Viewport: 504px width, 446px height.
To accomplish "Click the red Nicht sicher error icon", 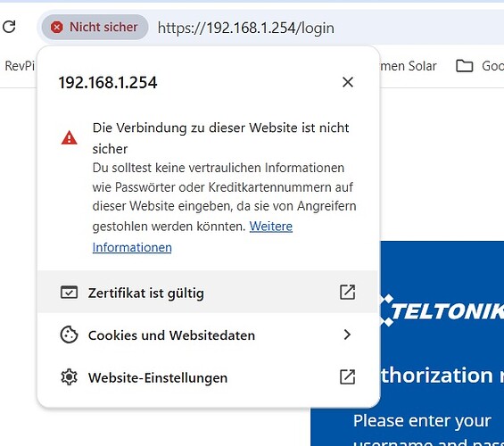I will pyautogui.click(x=57, y=28).
